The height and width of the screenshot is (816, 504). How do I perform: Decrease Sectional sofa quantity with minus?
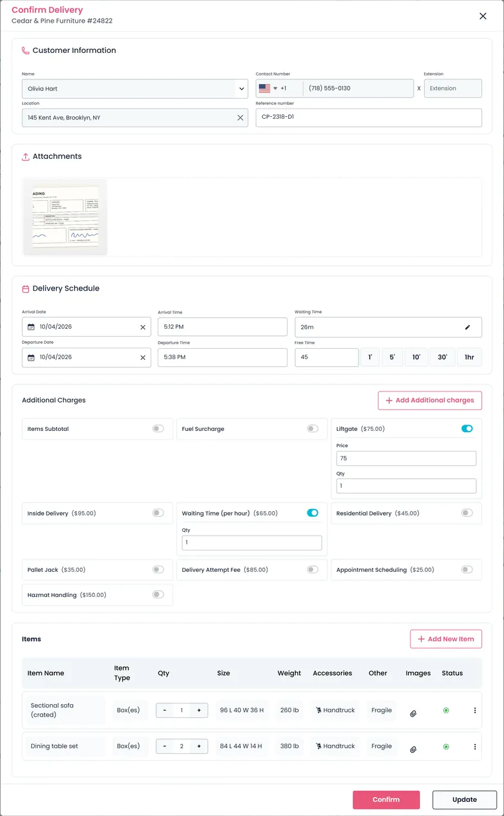165,711
